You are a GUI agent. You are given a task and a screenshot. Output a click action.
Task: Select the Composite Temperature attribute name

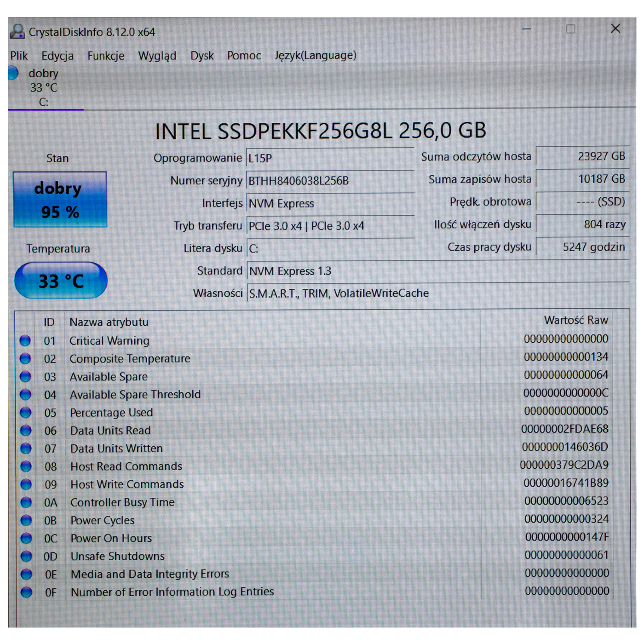coord(130,359)
